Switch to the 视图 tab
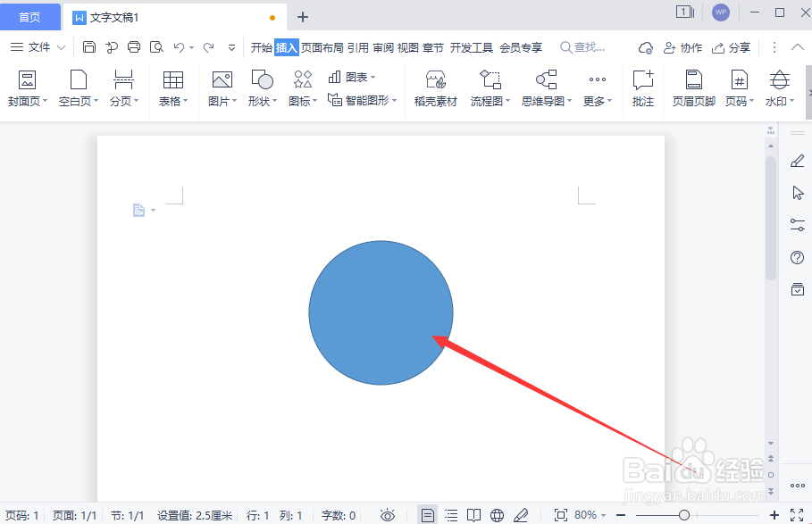The width and height of the screenshot is (812, 524). [408, 47]
